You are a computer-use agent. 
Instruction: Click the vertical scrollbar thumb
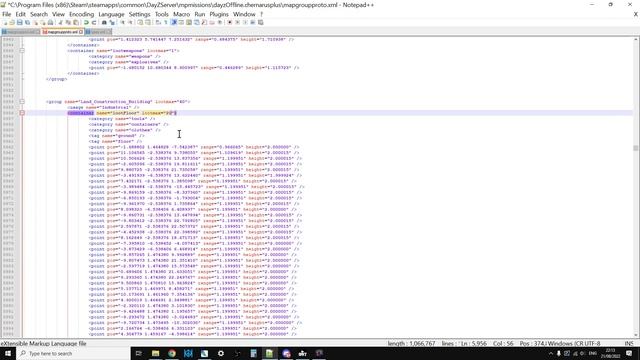[636, 148]
